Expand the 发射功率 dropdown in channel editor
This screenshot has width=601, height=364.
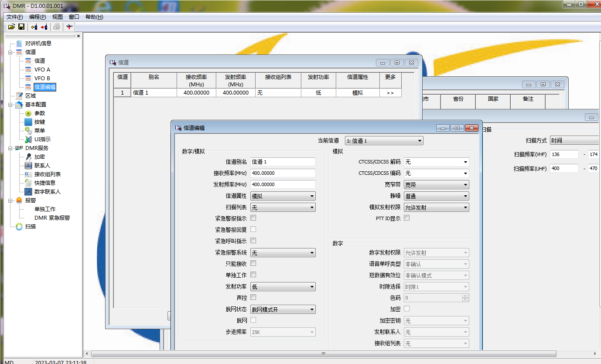[283, 287]
